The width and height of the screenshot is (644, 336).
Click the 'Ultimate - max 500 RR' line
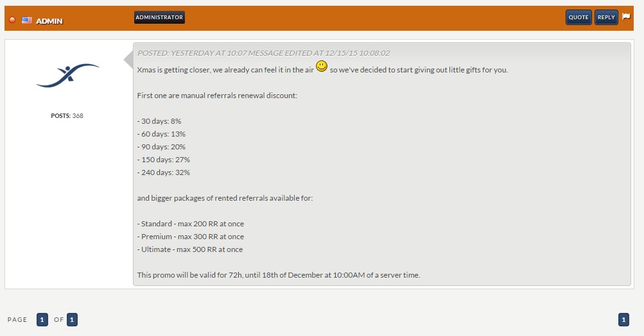tap(190, 249)
